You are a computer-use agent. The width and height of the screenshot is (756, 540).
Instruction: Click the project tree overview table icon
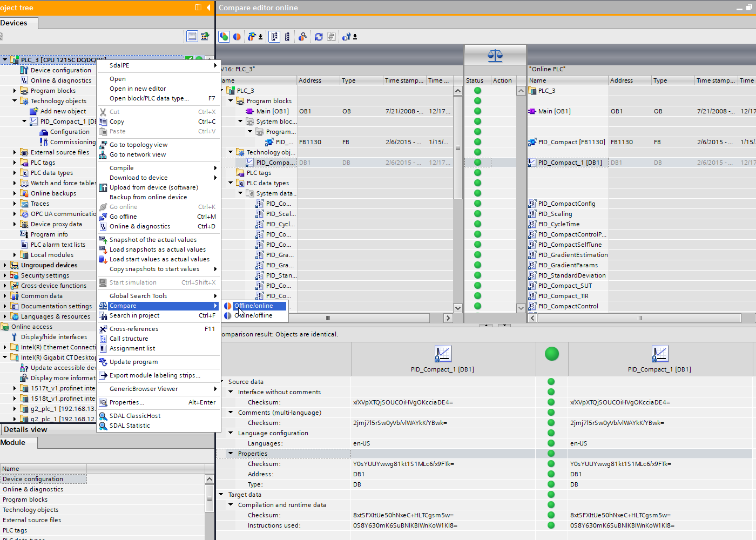192,36
